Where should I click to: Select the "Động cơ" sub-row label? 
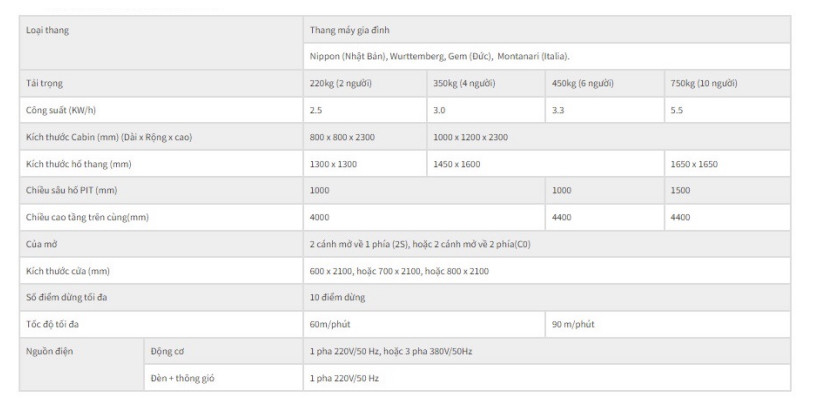pos(222,351)
